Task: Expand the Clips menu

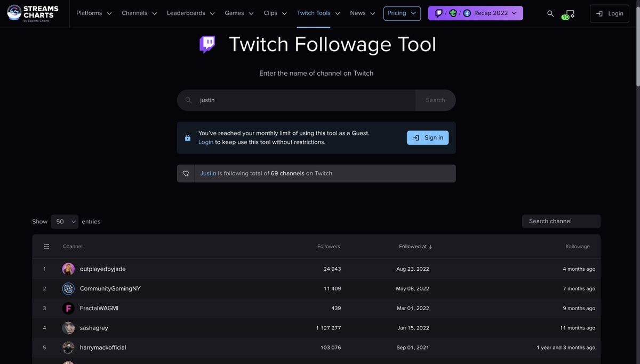Action: [275, 13]
